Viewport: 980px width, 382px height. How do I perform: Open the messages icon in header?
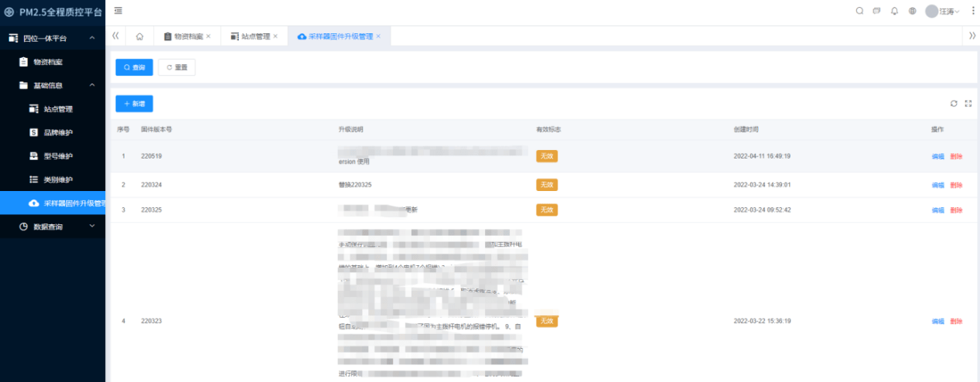click(x=876, y=11)
